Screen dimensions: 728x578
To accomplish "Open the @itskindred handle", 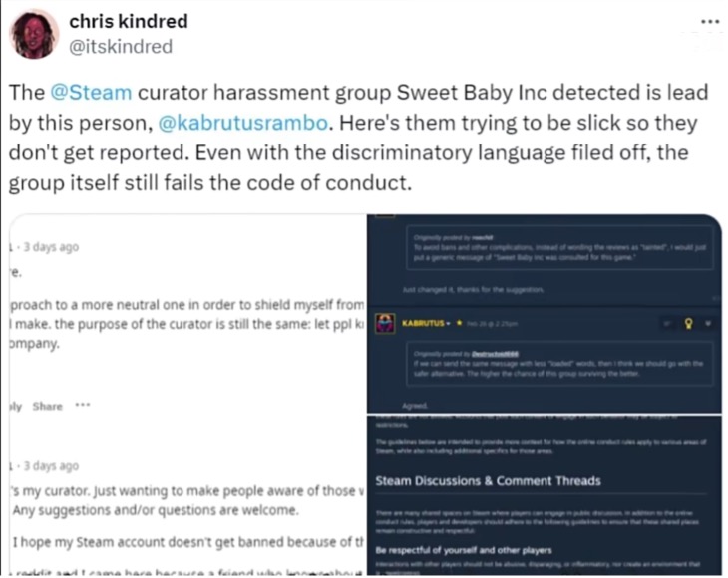I will 121,47.
